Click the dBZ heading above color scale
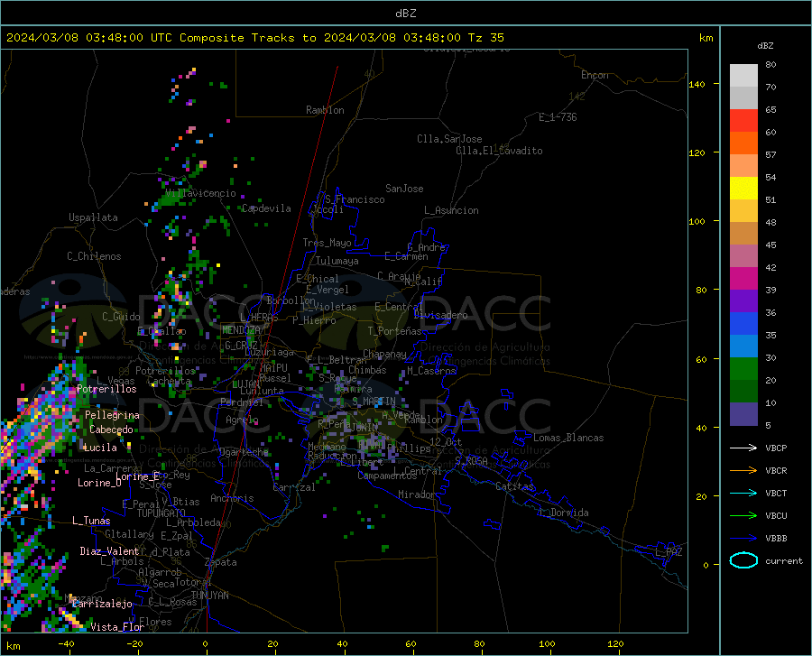 [x=765, y=45]
